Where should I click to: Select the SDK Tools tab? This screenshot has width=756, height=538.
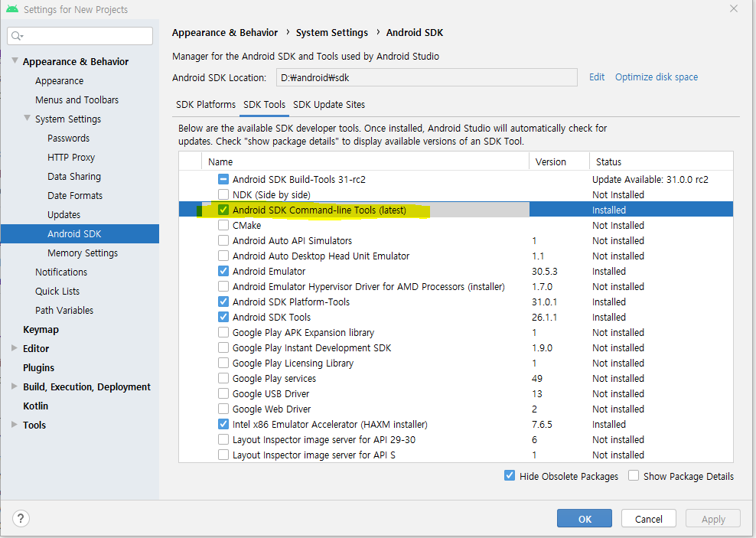click(x=264, y=105)
